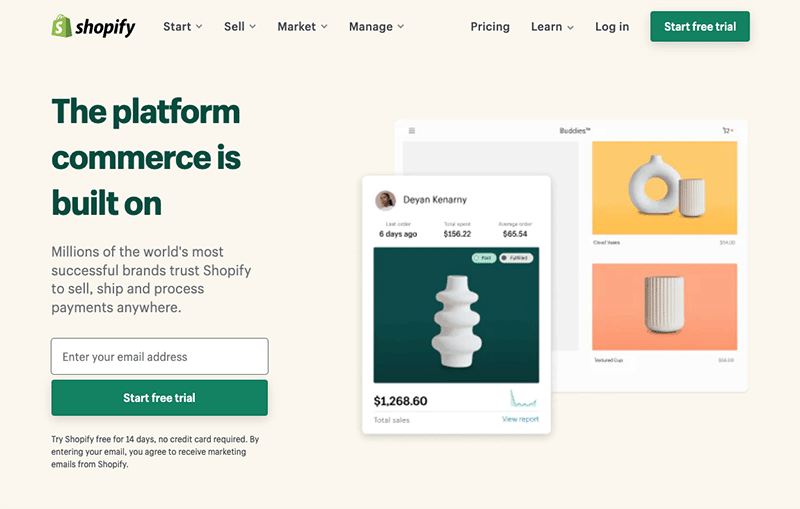Click the shopping cart icon in Buddies store
The width and height of the screenshot is (800, 509).
pyautogui.click(x=726, y=131)
